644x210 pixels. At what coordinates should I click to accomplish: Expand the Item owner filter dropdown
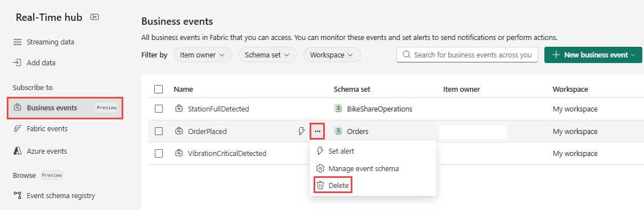coord(203,55)
